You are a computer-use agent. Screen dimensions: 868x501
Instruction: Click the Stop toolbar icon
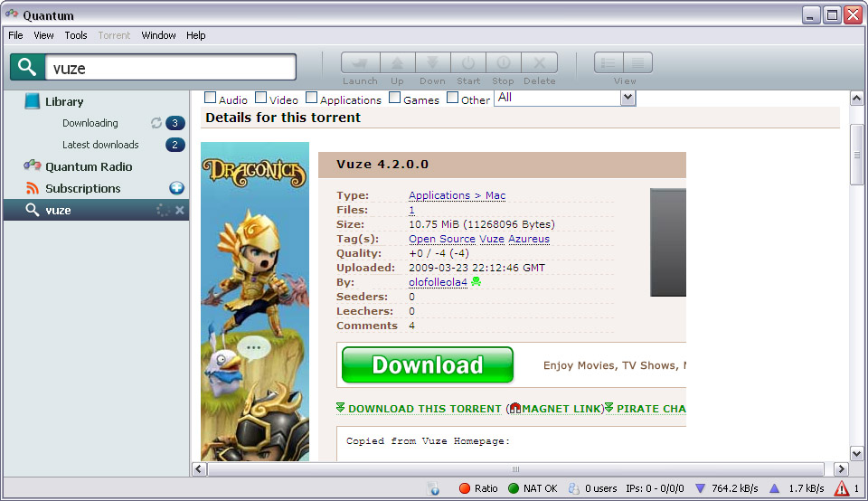504,62
